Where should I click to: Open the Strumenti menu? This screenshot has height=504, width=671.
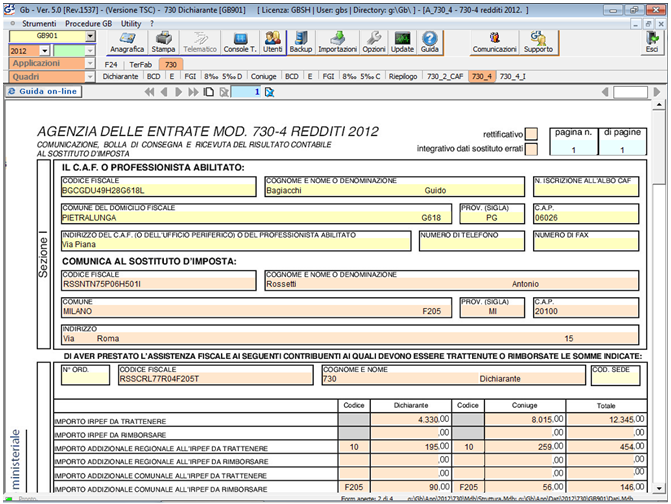click(39, 24)
